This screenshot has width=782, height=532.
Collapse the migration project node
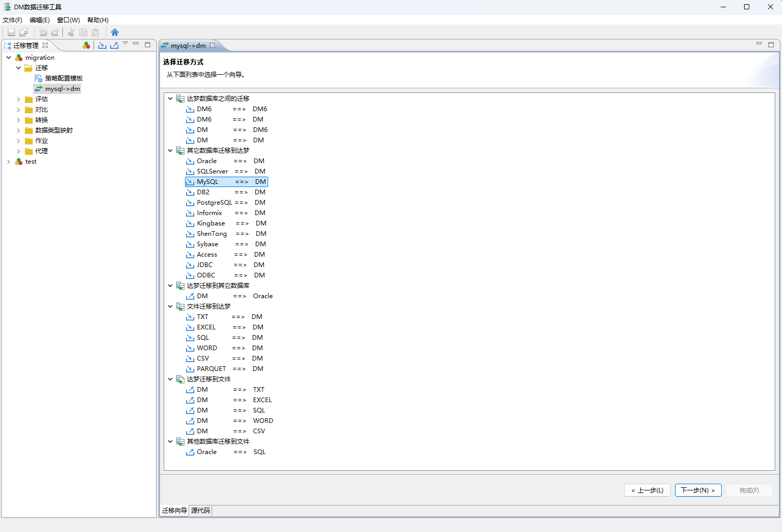[8, 58]
